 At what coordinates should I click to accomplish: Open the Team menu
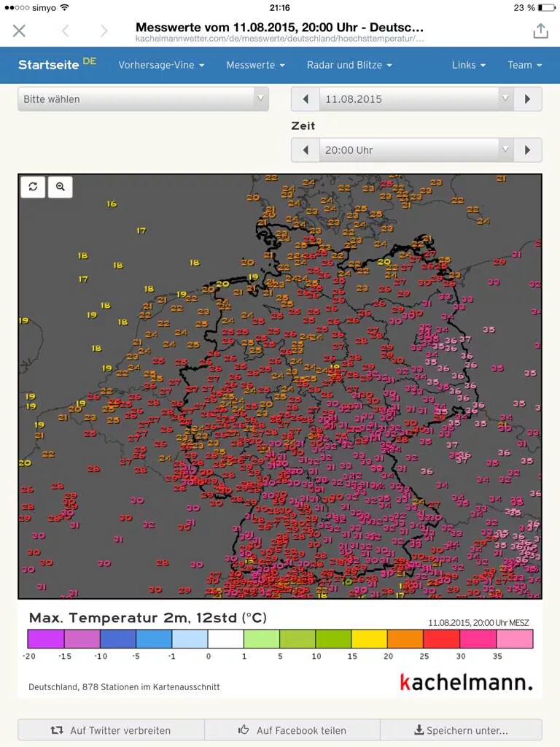tap(525, 65)
